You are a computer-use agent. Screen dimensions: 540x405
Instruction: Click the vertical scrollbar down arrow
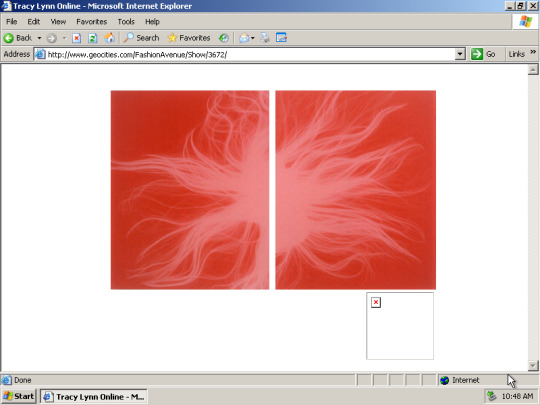coord(533,365)
